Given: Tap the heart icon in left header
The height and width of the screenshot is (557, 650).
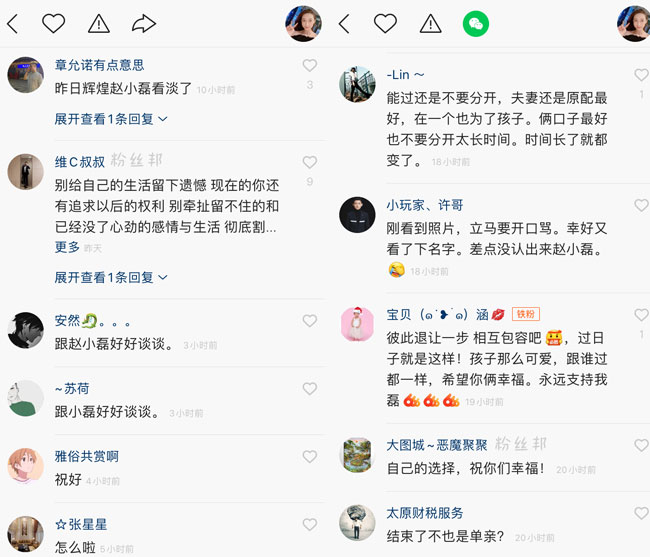Looking at the screenshot, I should (53, 23).
